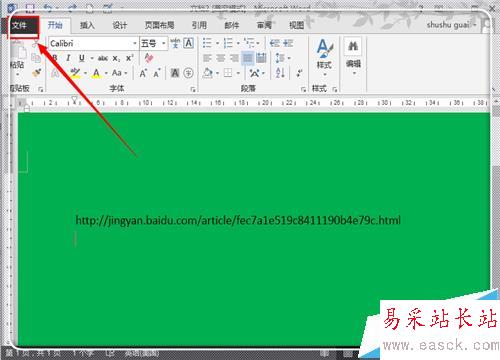Open the 剪贴板 clipboard pane launcher
This screenshot has width=500, height=360.
[x=40, y=89]
